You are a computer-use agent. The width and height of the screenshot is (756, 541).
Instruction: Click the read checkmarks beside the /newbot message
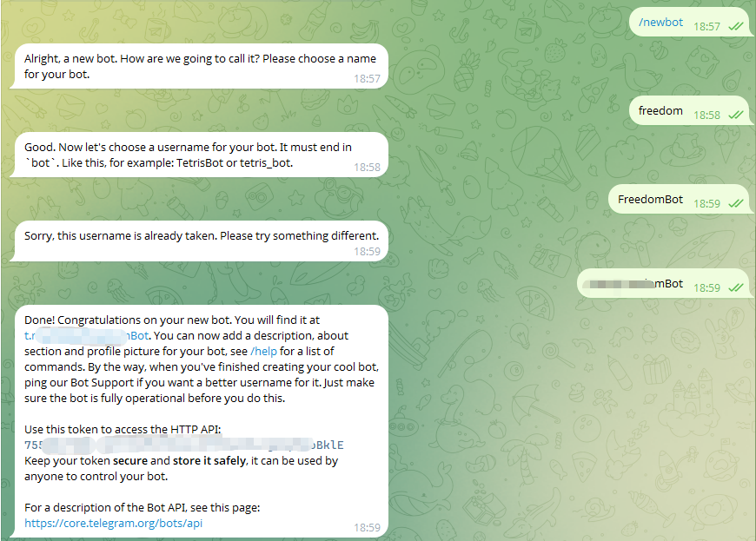point(735,27)
